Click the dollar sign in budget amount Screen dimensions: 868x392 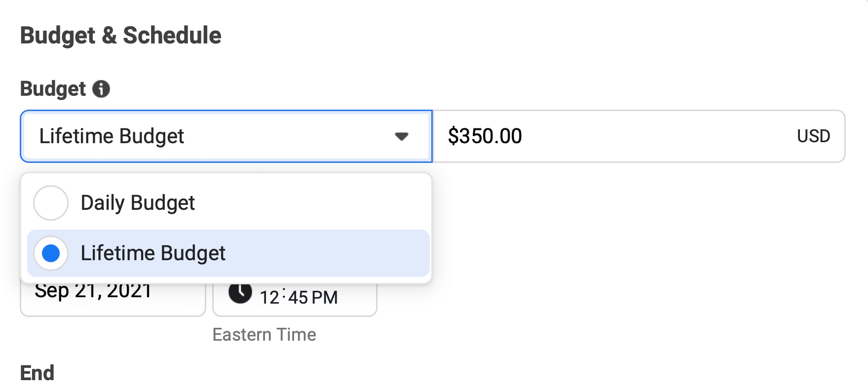coord(453,136)
